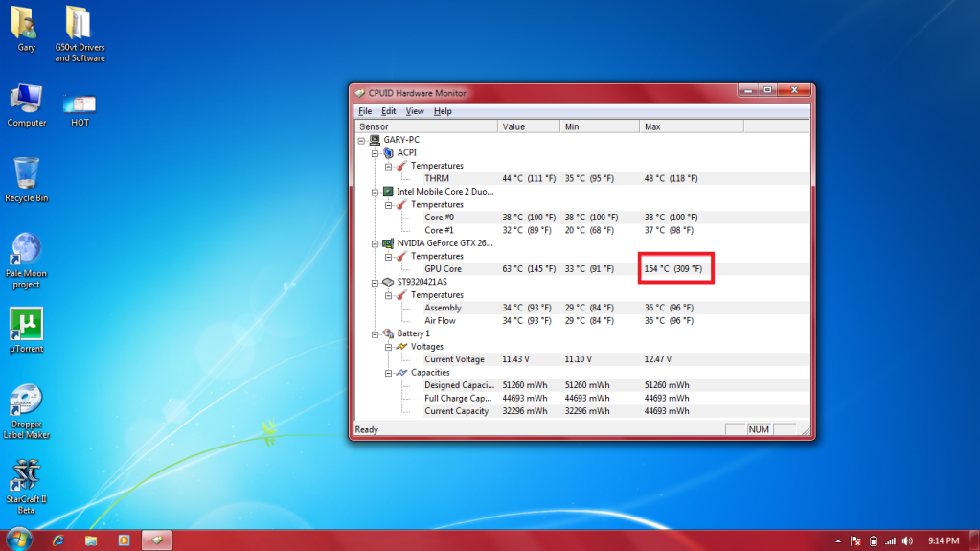Click the Voltages lightning icon

(x=402, y=347)
